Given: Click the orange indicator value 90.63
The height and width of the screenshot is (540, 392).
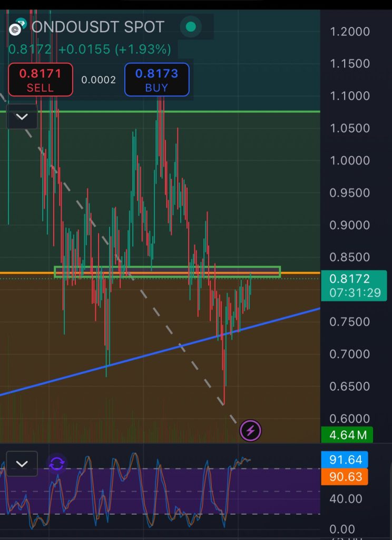Looking at the screenshot, I should point(345,477).
